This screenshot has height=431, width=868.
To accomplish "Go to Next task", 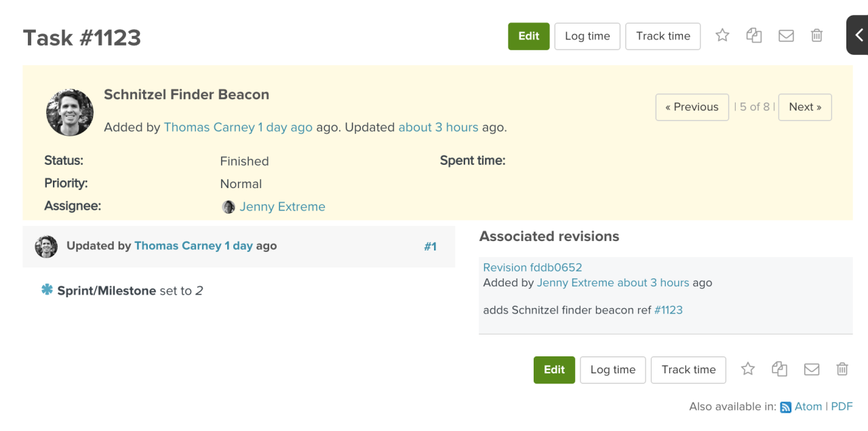I will click(x=805, y=107).
